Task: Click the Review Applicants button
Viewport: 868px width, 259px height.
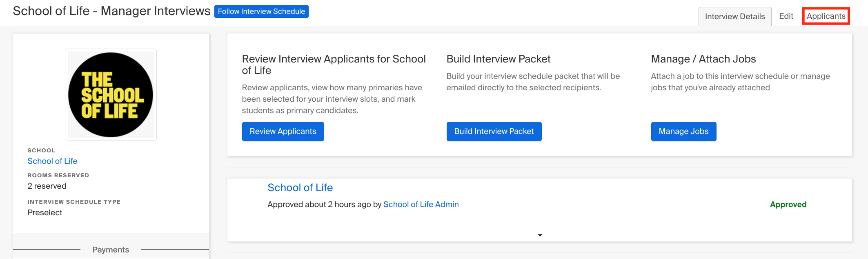Action: [x=283, y=132]
